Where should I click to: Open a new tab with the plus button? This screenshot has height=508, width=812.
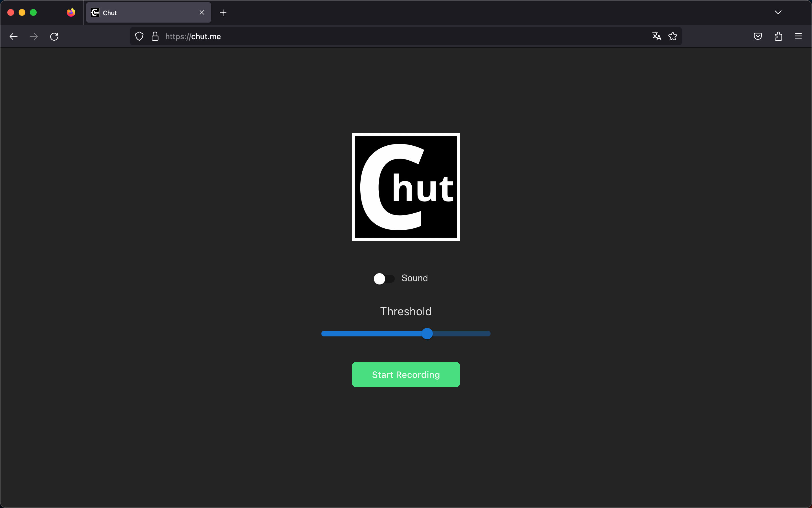point(223,13)
